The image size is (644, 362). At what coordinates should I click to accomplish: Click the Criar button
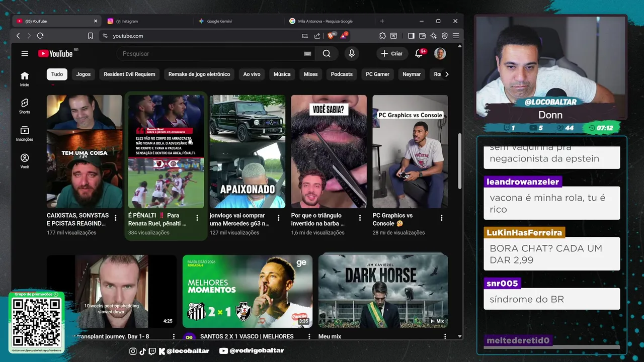point(391,53)
